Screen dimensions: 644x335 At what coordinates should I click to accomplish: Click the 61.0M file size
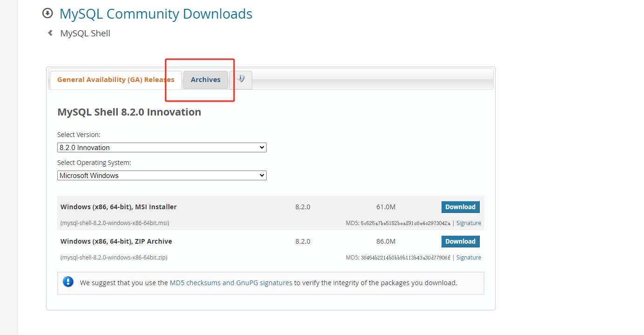(386, 207)
